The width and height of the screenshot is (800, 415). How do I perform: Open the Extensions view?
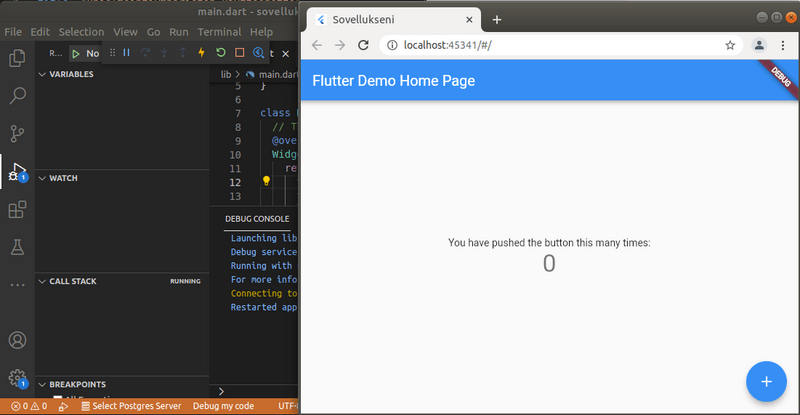pyautogui.click(x=17, y=210)
